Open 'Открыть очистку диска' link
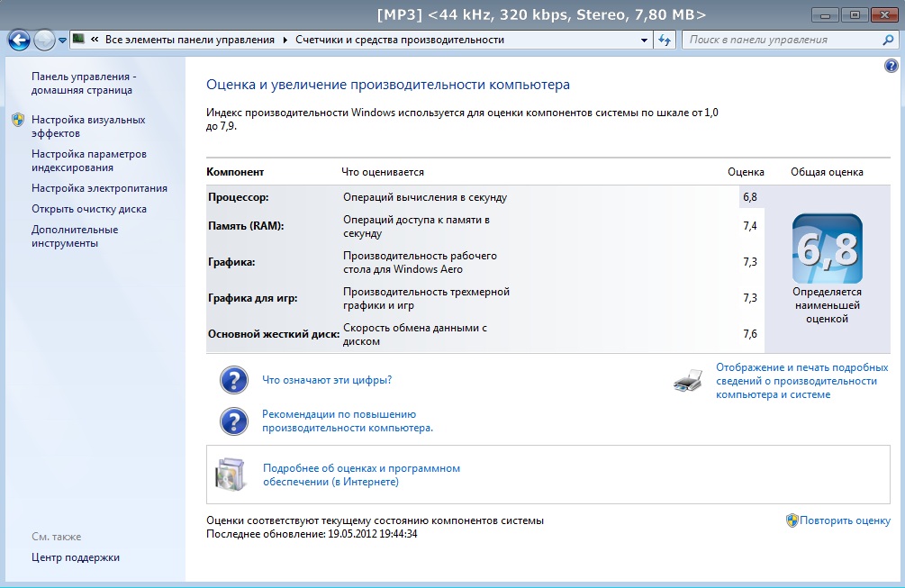Image resolution: width=905 pixels, height=588 pixels. point(89,209)
